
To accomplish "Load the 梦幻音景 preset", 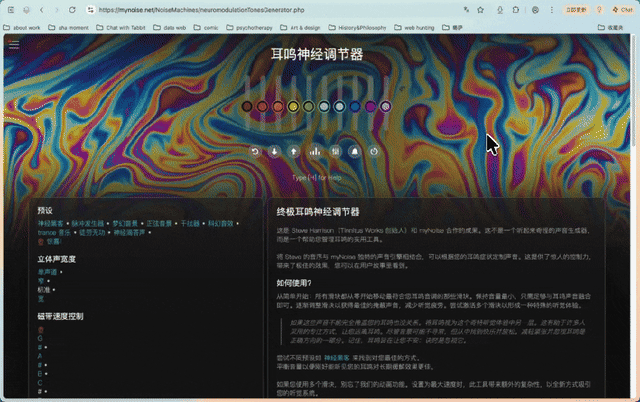I will [x=125, y=224].
